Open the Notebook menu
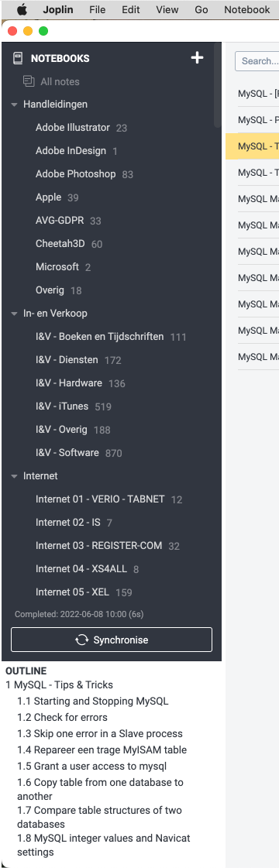The image size is (279, 868). (x=247, y=9)
